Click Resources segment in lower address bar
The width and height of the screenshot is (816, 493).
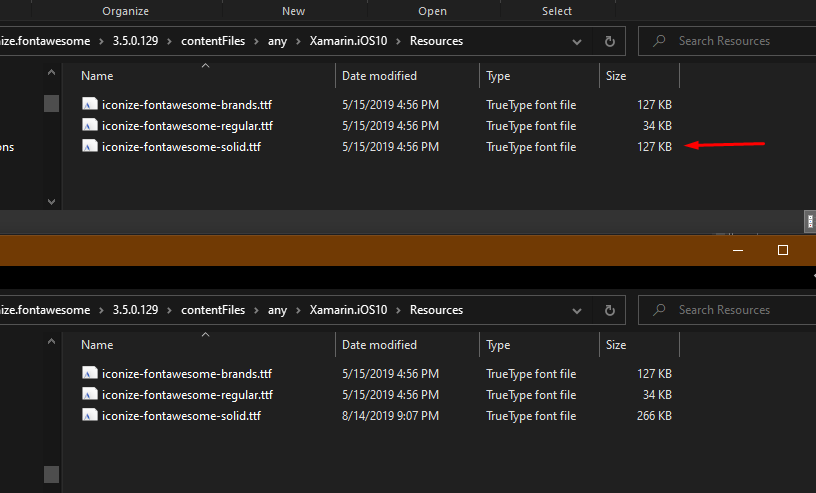point(436,310)
